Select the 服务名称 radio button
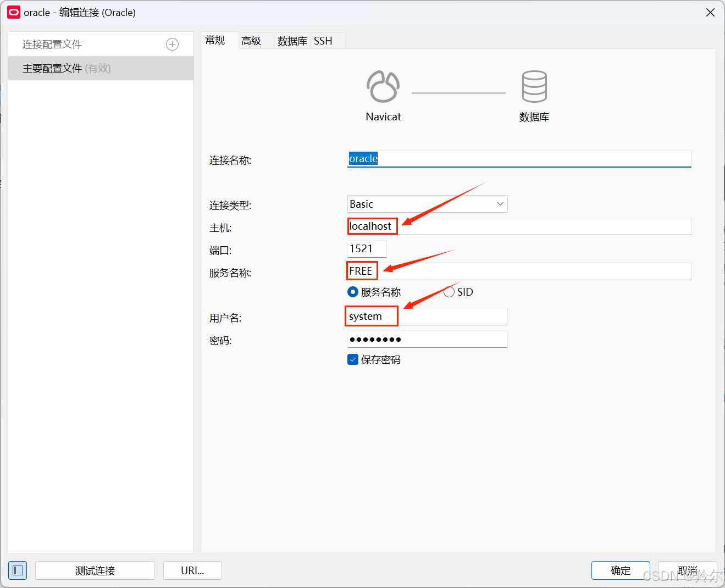Image resolution: width=725 pixels, height=588 pixels. (x=353, y=292)
